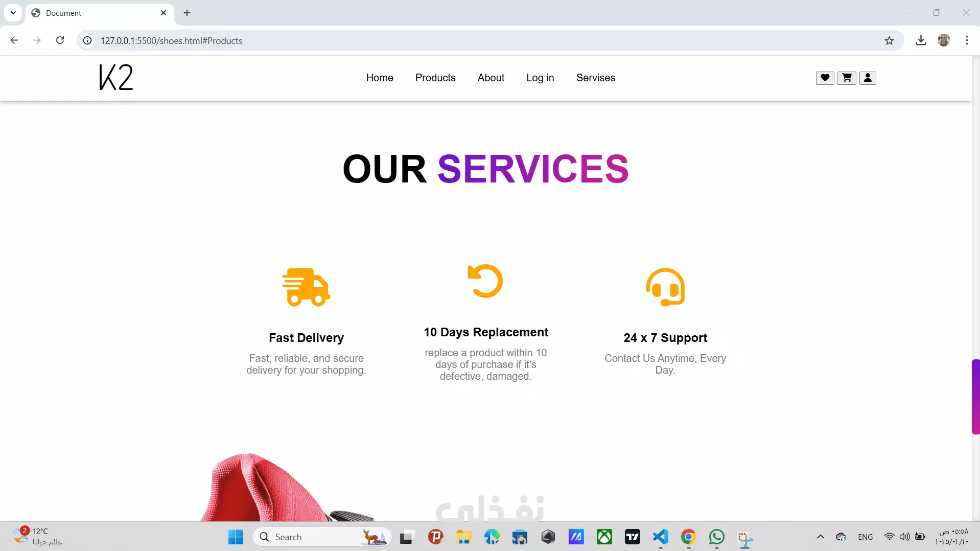Click the red shoe image
The image size is (980, 551).
pyautogui.click(x=286, y=487)
